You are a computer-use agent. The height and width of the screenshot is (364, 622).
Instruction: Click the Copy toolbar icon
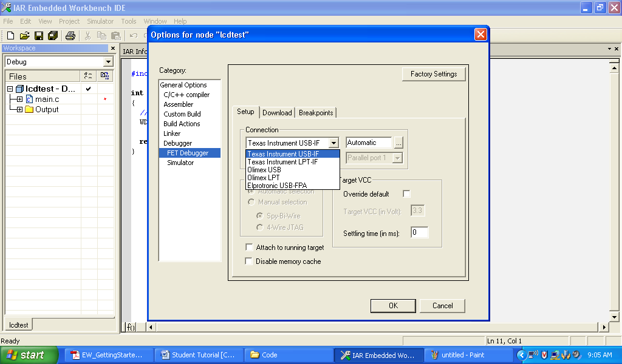101,36
